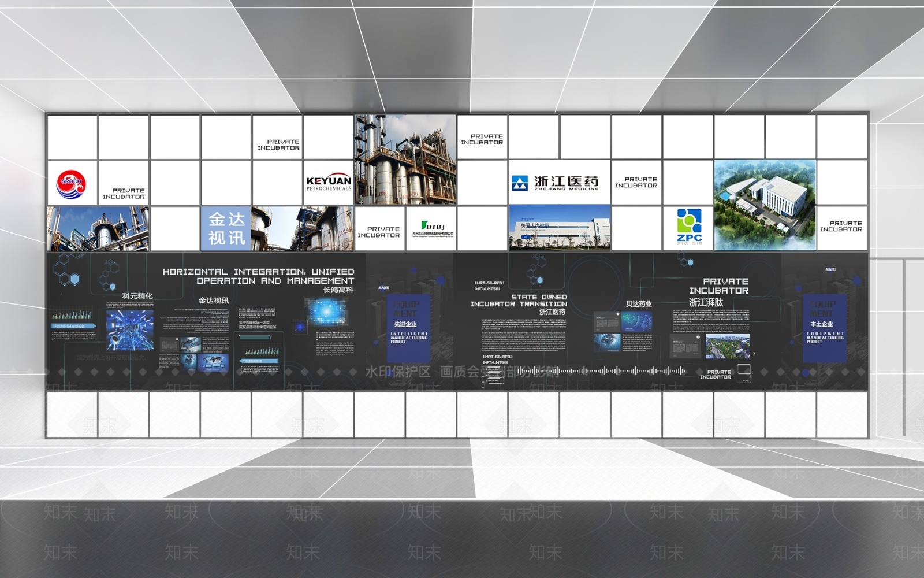Screen dimensions: 924x578
Task: Click the STATE OWNED INCUBATOR TRANSITION heading
Action: (x=519, y=301)
